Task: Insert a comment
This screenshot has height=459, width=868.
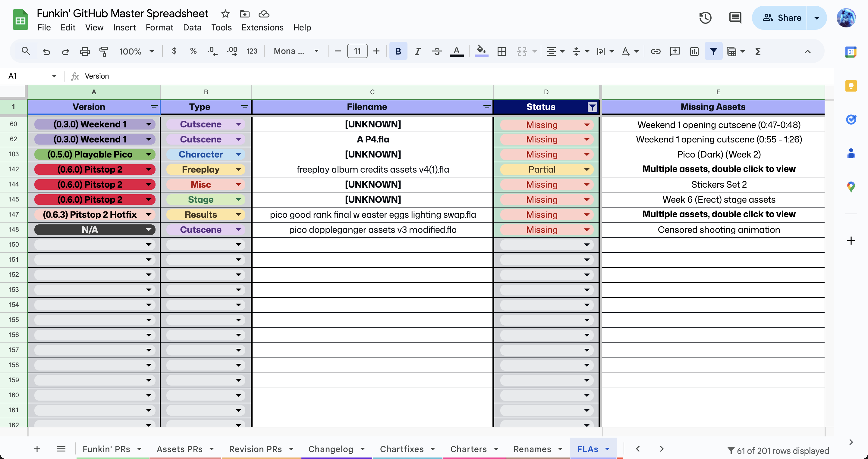Action: coord(675,51)
